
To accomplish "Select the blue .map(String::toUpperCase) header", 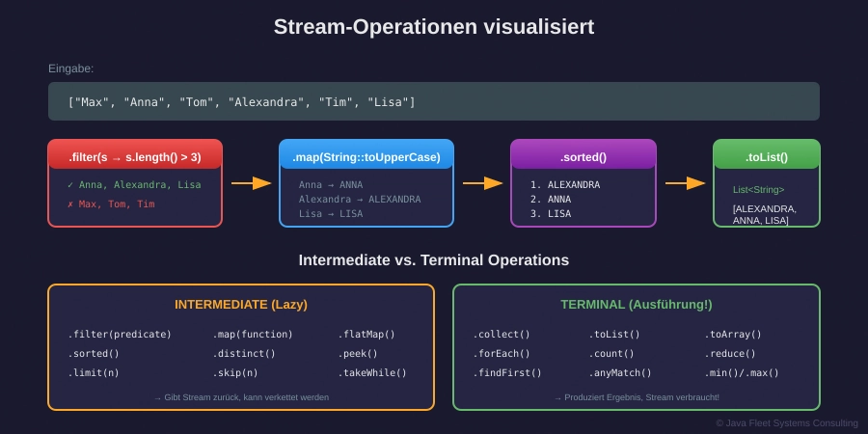I will click(x=366, y=156).
